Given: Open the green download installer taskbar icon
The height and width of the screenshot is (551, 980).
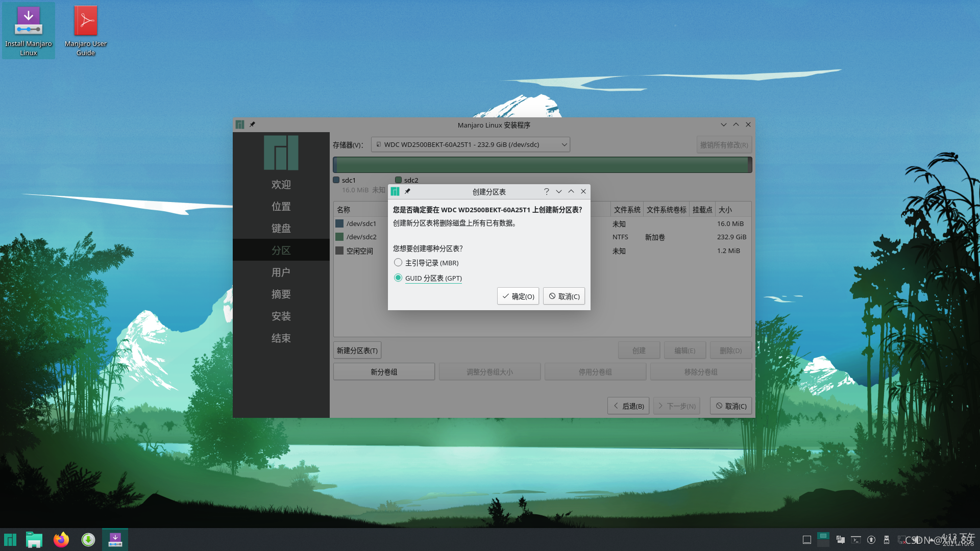Looking at the screenshot, I should pos(88,540).
